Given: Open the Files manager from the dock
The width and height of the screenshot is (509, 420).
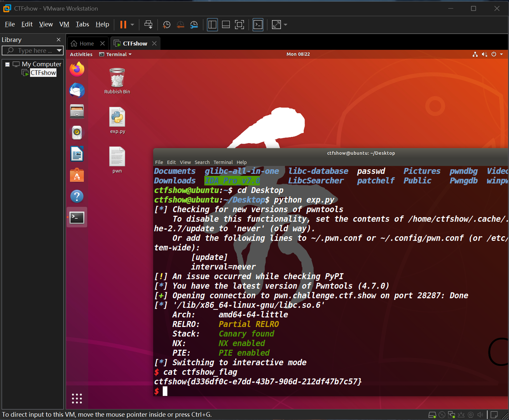Looking at the screenshot, I should (x=77, y=112).
